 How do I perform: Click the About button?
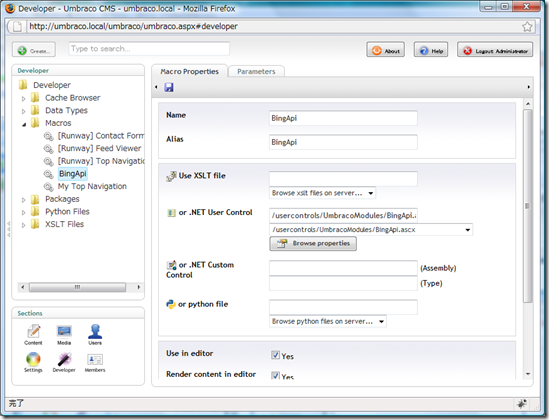point(385,50)
